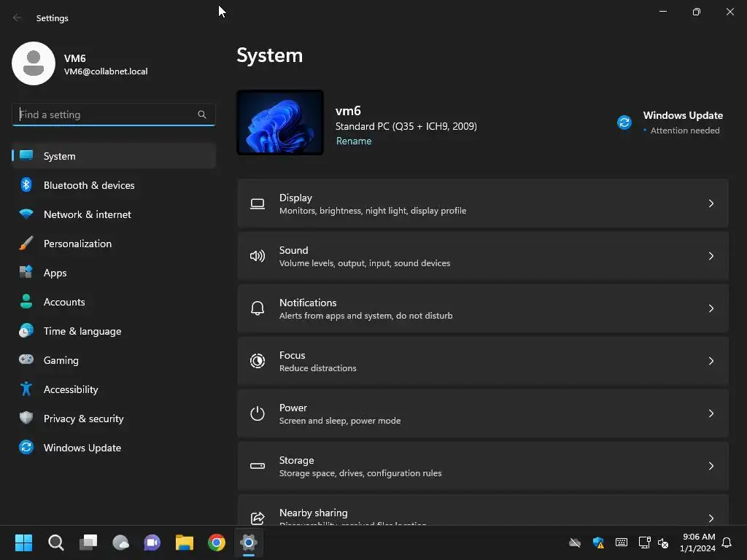
Task: Click the search magnifier in Find a setting
Action: tap(202, 114)
